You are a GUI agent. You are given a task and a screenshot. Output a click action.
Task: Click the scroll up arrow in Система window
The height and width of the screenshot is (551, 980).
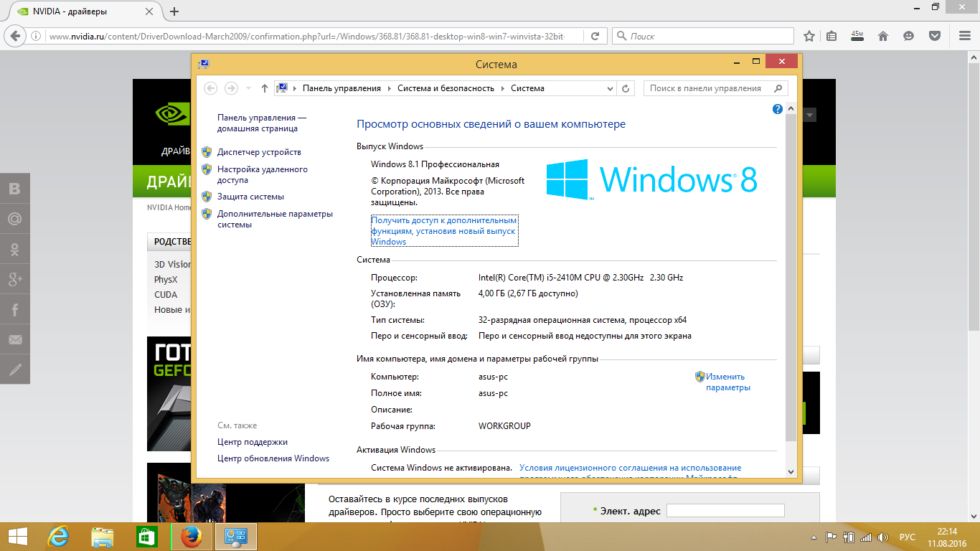(791, 108)
